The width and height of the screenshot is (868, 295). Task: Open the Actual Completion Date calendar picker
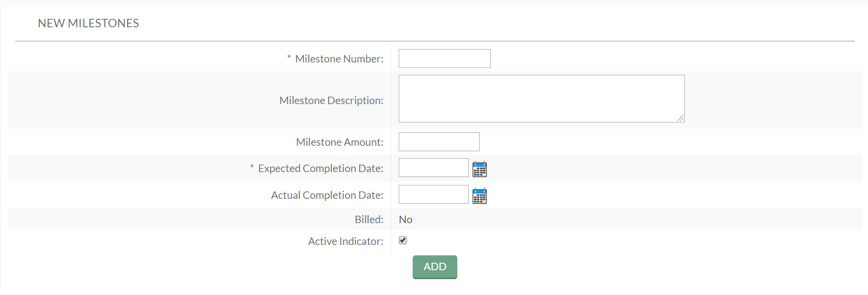click(480, 196)
